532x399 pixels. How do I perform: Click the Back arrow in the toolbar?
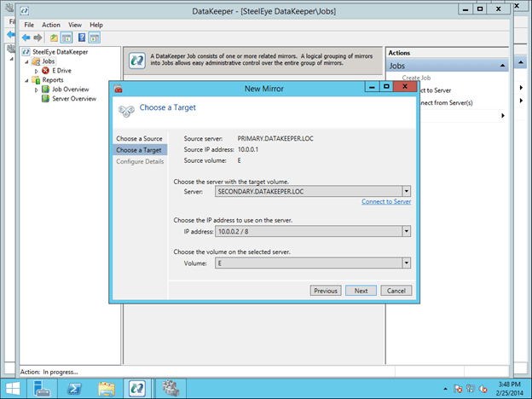(26, 38)
